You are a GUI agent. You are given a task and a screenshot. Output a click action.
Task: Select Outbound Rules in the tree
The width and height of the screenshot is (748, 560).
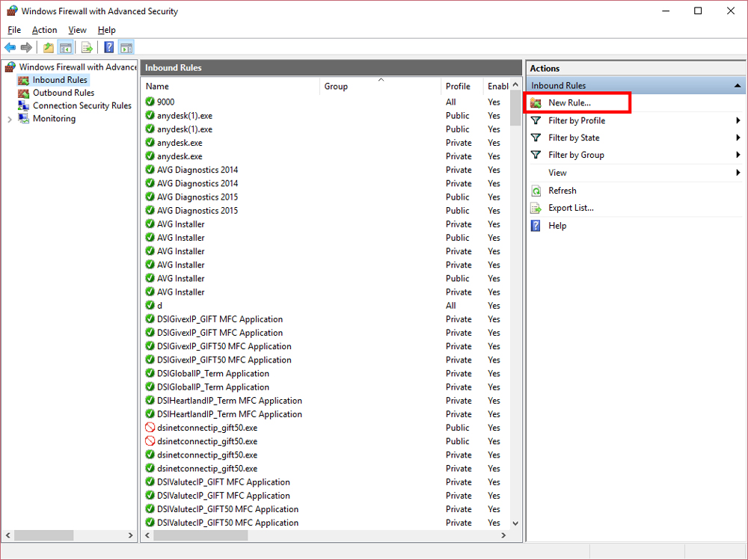click(x=64, y=93)
